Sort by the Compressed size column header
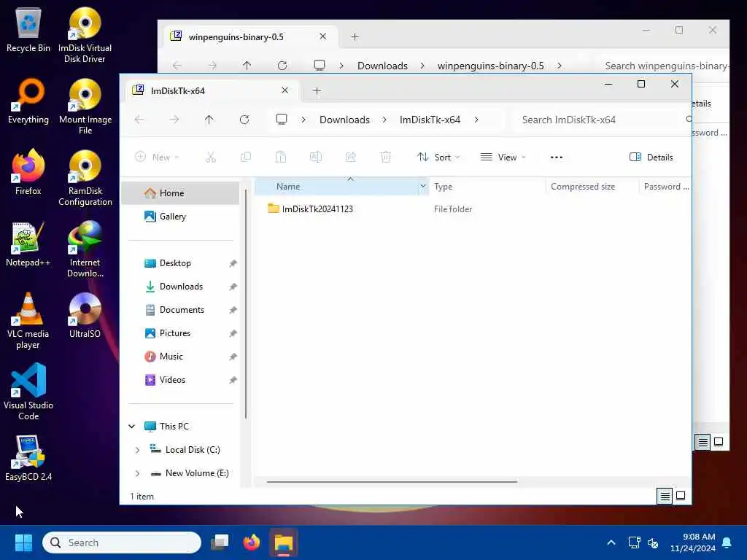 click(x=592, y=186)
